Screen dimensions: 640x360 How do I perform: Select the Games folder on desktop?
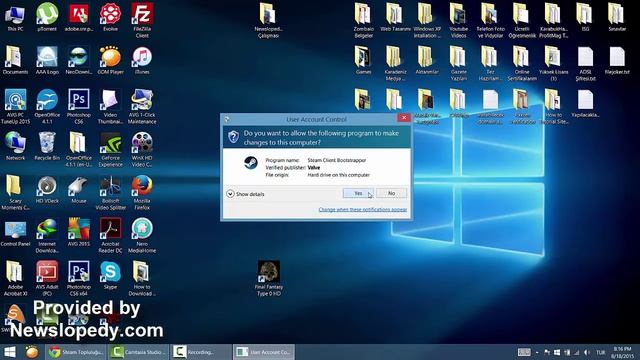click(363, 60)
